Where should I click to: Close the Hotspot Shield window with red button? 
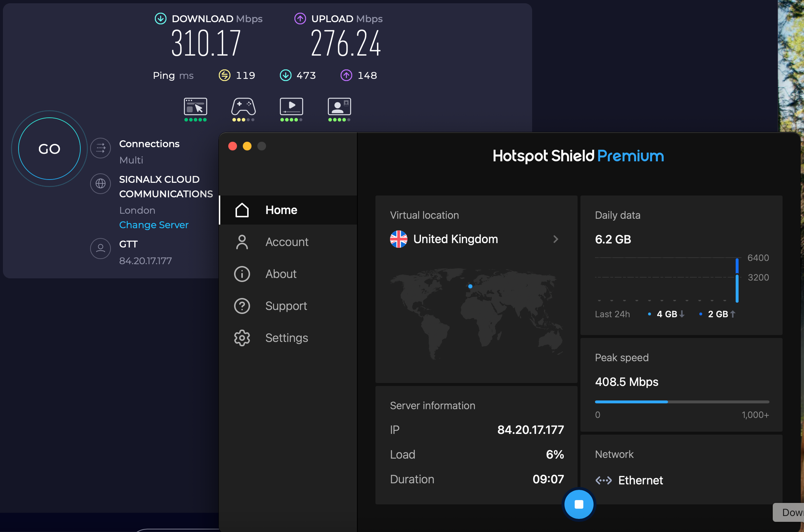233,146
